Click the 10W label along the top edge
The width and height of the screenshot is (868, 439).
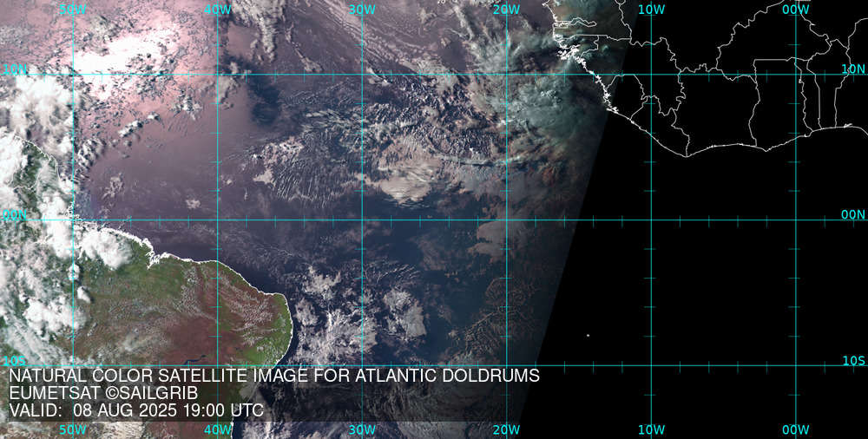651,10
